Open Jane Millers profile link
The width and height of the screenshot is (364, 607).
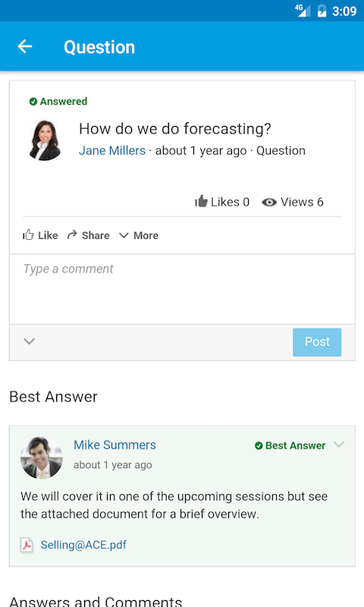click(112, 150)
